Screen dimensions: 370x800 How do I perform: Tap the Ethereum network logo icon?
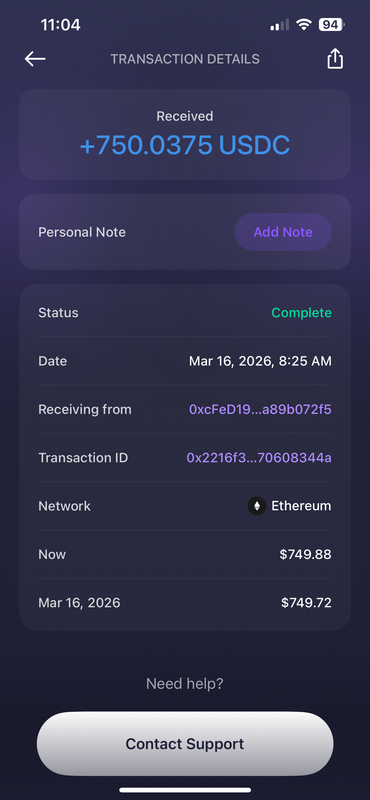257,506
